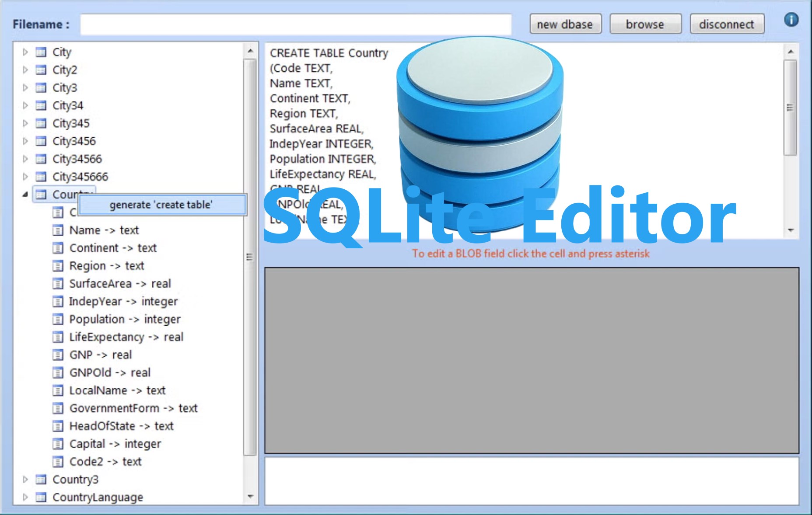This screenshot has height=515, width=812.
Task: Click the City34 table icon
Action: click(x=41, y=105)
